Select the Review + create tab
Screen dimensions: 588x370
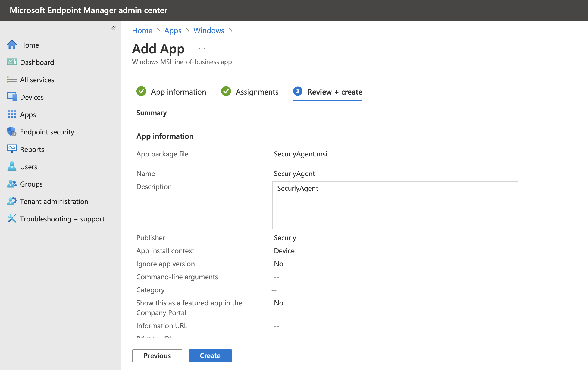point(328,92)
